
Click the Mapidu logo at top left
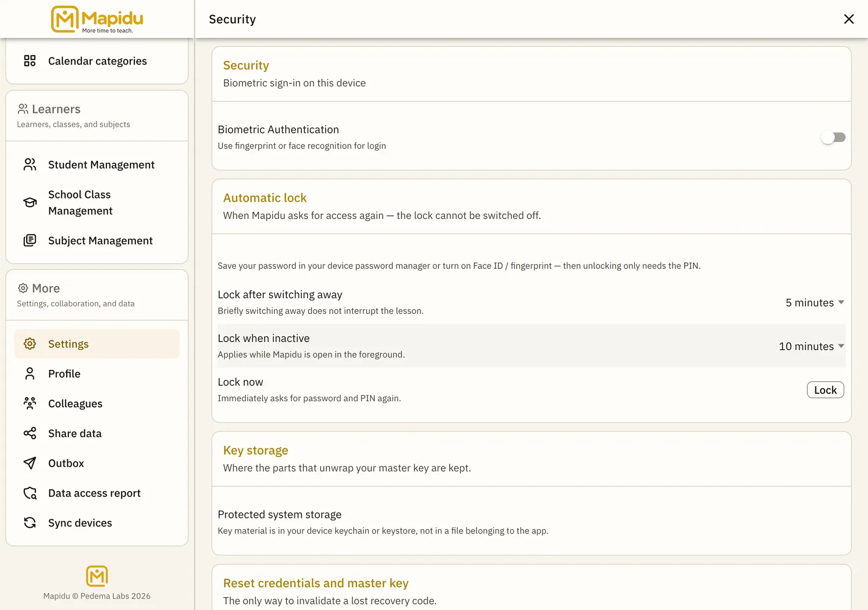(x=97, y=20)
